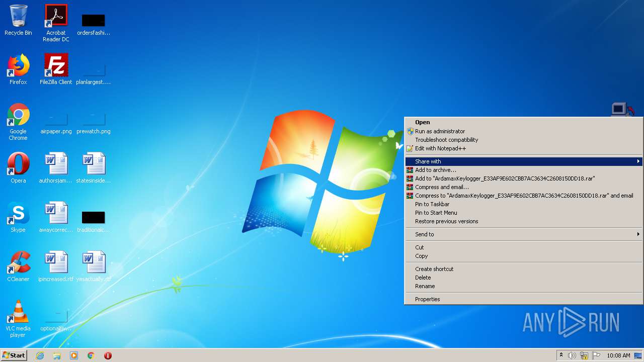This screenshot has height=362, width=644.
Task: Launch FileZilla Client shortcut
Action: click(x=56, y=69)
